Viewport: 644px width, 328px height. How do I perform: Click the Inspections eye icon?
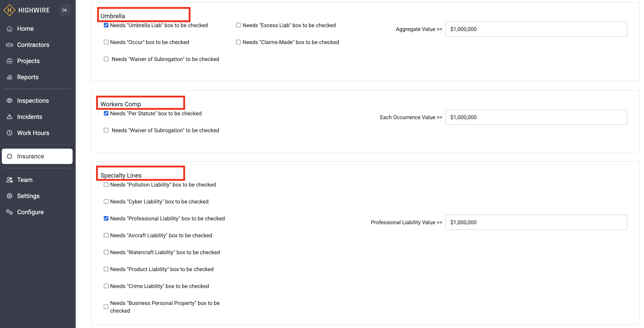point(9,101)
